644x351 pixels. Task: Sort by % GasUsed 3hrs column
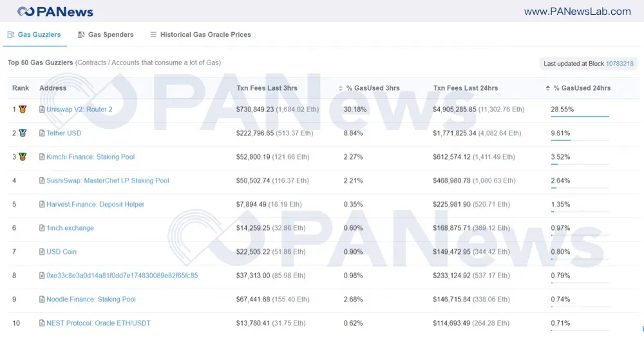372,88
